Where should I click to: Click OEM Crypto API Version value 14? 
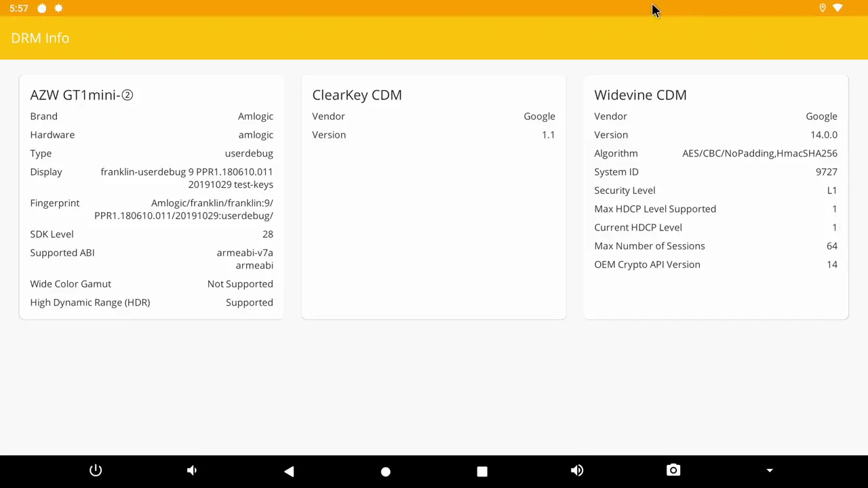pyautogui.click(x=832, y=264)
